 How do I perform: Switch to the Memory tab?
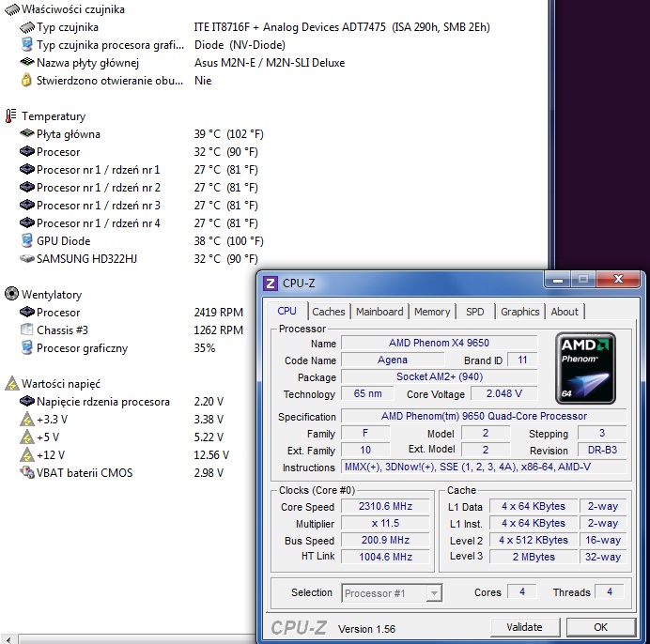432,312
